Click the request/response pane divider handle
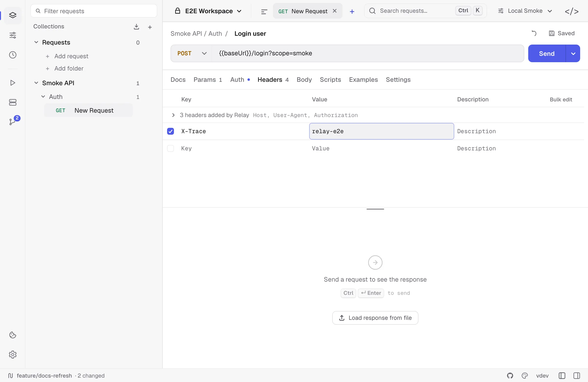The height and width of the screenshot is (382, 588). tap(375, 209)
